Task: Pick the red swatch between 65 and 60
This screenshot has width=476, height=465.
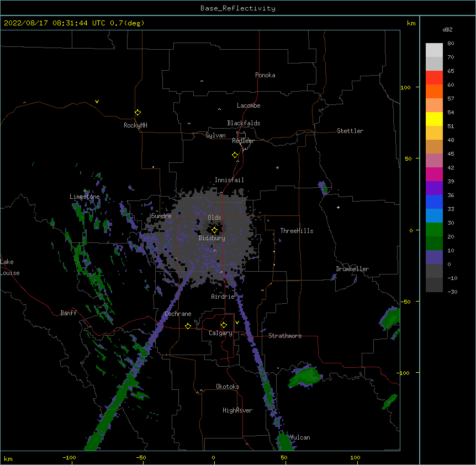Action: [434, 77]
